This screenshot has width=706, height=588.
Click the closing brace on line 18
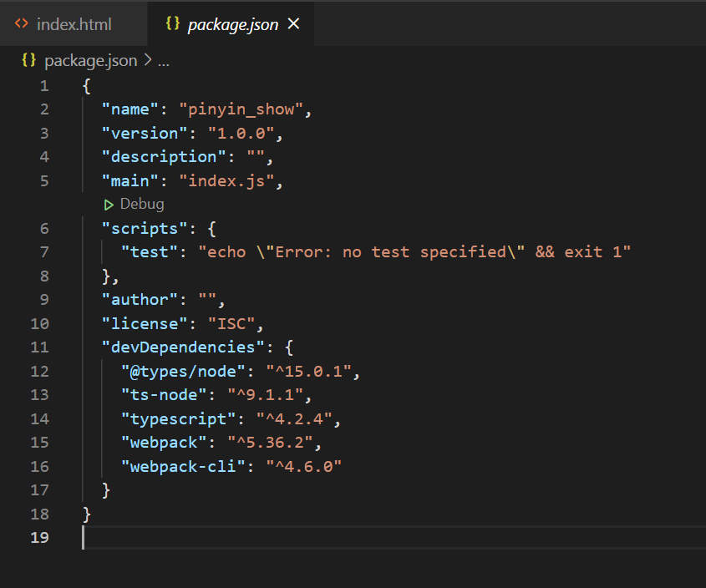point(86,514)
